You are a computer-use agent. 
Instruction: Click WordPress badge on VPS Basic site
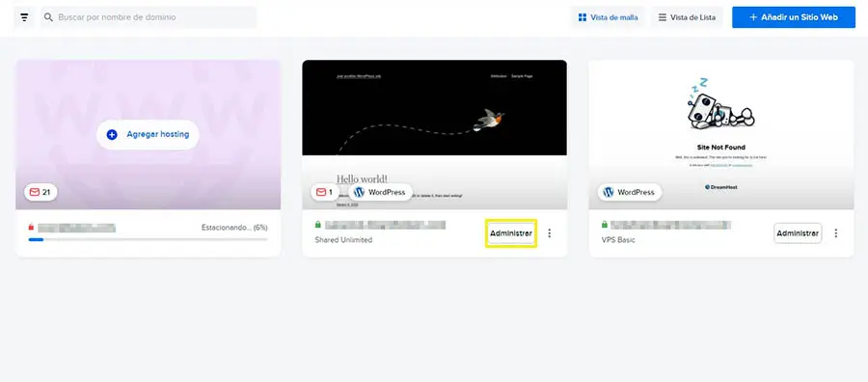630,192
